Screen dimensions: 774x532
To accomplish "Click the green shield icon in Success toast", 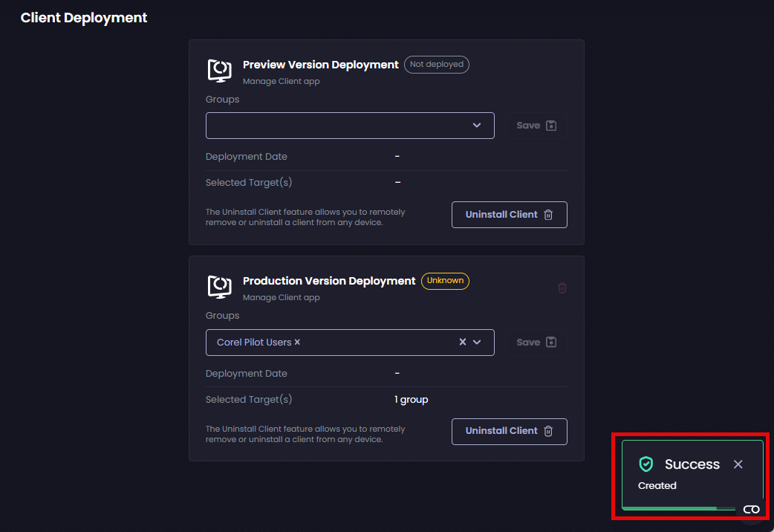I will pyautogui.click(x=646, y=464).
